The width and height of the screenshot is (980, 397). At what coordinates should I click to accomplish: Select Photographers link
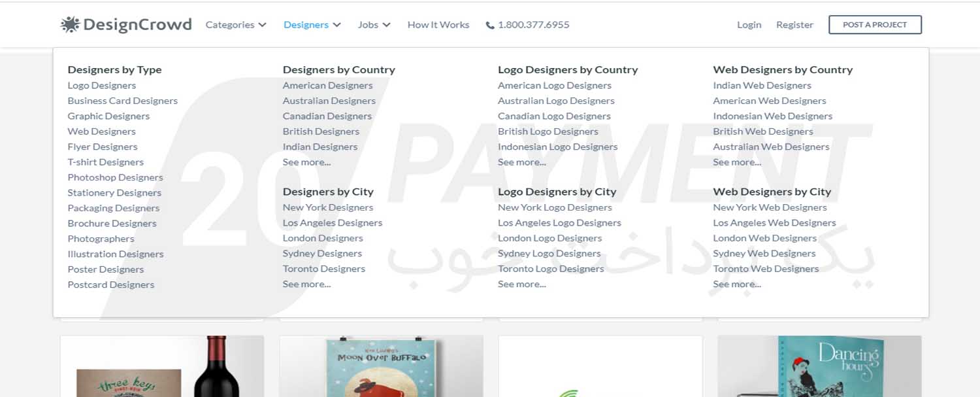pyautogui.click(x=101, y=239)
